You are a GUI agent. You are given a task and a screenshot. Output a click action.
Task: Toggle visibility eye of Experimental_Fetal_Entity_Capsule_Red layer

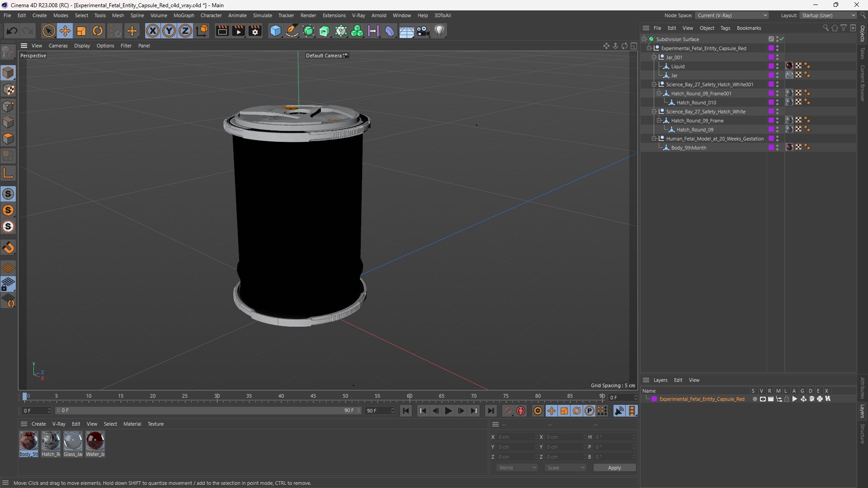click(x=763, y=399)
